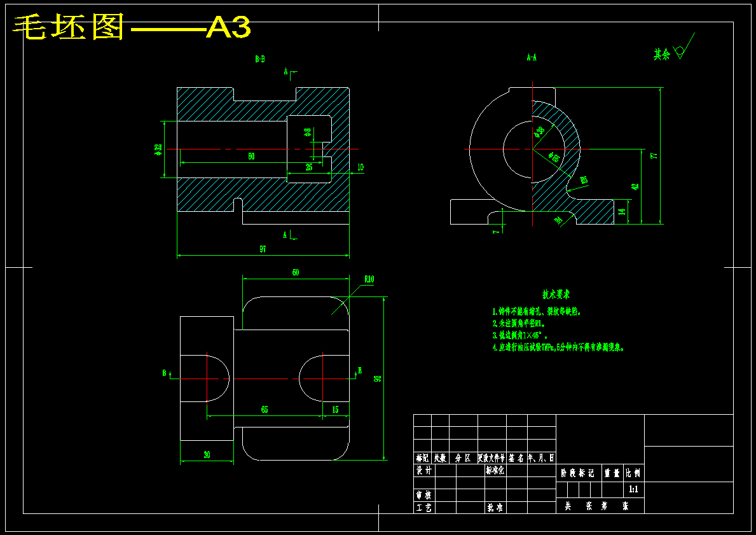Click the 比例 header cell
The height and width of the screenshot is (535, 756).
coord(633,474)
